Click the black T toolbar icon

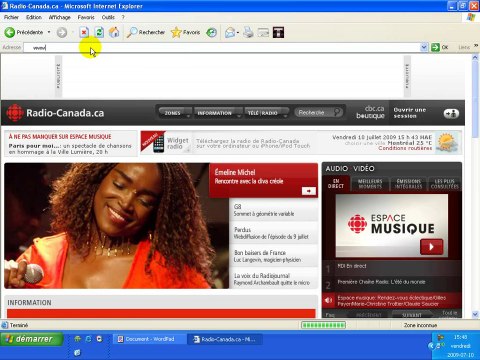(x=278, y=32)
